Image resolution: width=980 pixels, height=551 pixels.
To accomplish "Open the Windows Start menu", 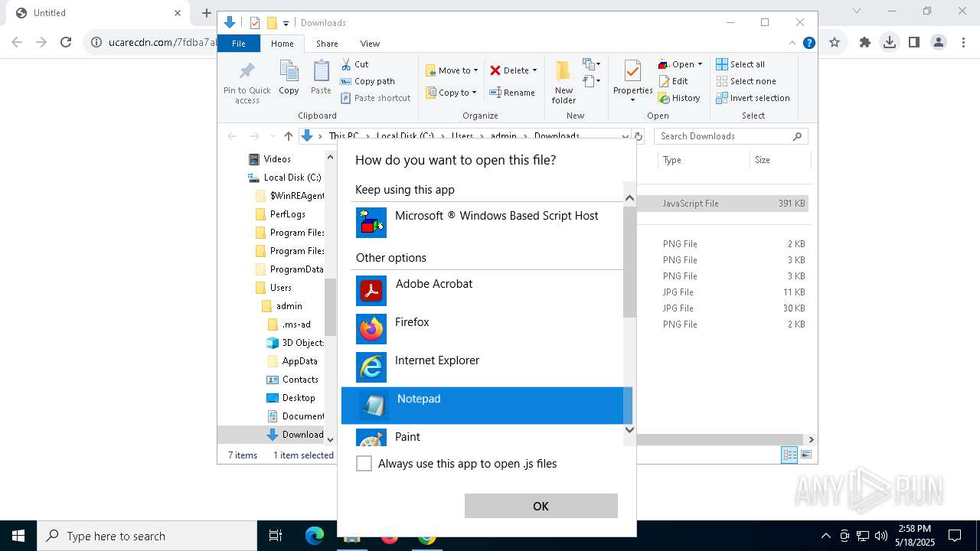I will click(18, 536).
